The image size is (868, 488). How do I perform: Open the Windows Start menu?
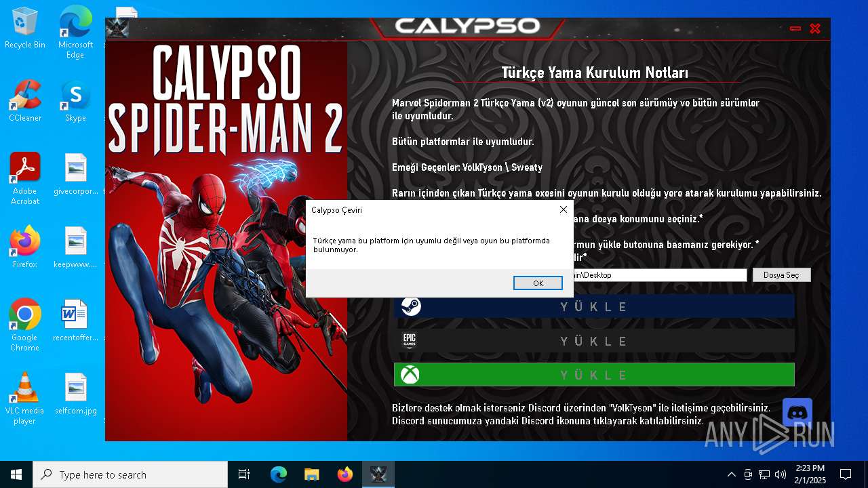[16, 474]
